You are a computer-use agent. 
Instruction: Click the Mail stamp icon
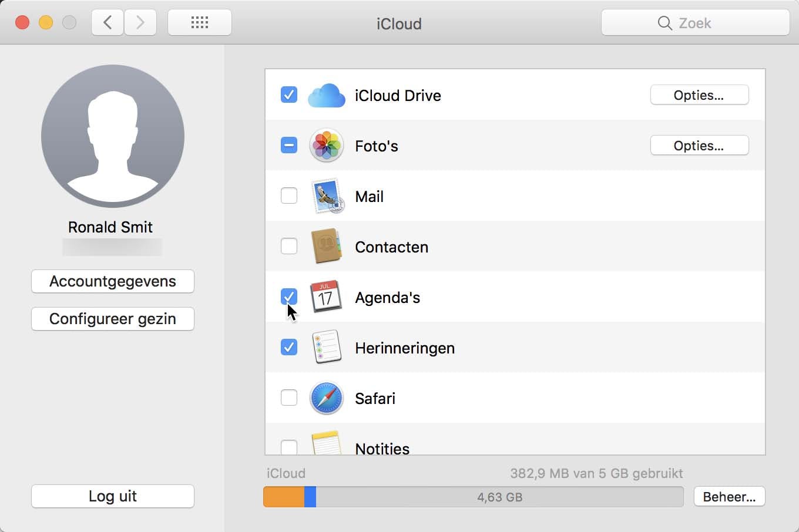pyautogui.click(x=327, y=196)
